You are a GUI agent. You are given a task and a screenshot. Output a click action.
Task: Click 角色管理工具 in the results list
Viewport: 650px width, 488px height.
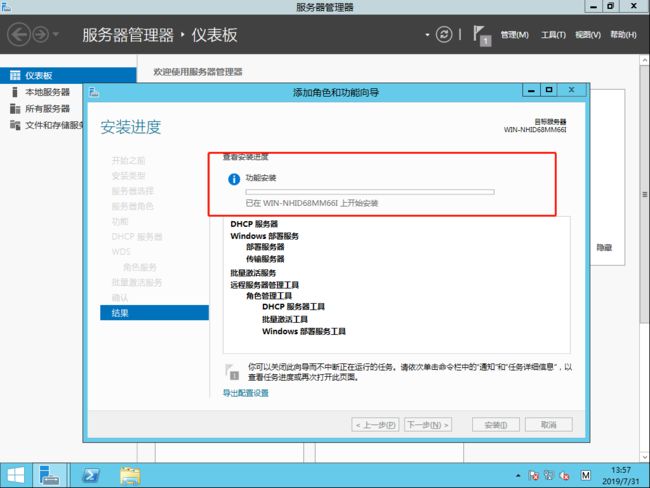click(x=269, y=296)
